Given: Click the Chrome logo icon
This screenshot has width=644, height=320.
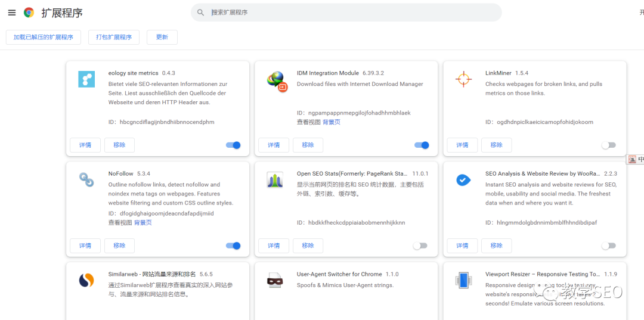Looking at the screenshot, I should [x=29, y=13].
